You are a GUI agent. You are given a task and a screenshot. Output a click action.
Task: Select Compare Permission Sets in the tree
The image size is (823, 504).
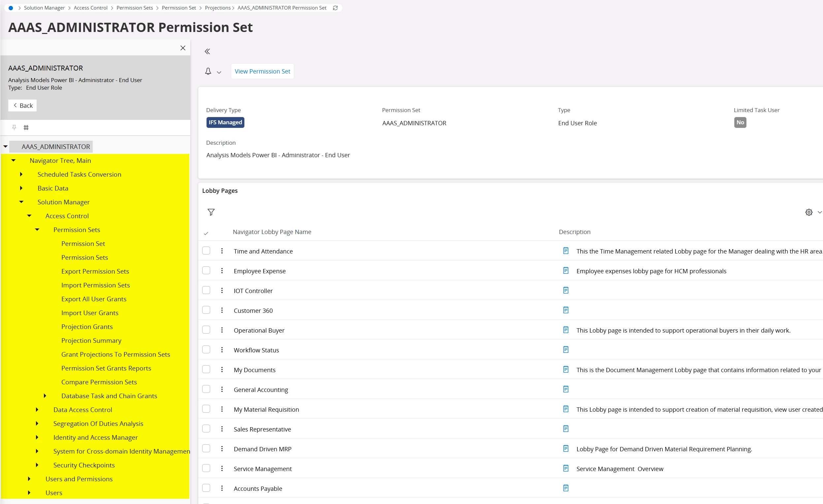[x=99, y=382]
